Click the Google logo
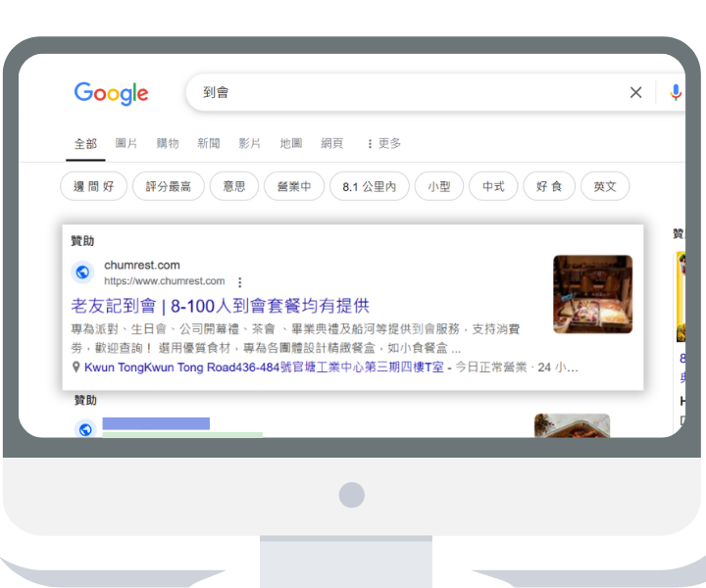Viewport: 706px width, 588px height. (111, 93)
